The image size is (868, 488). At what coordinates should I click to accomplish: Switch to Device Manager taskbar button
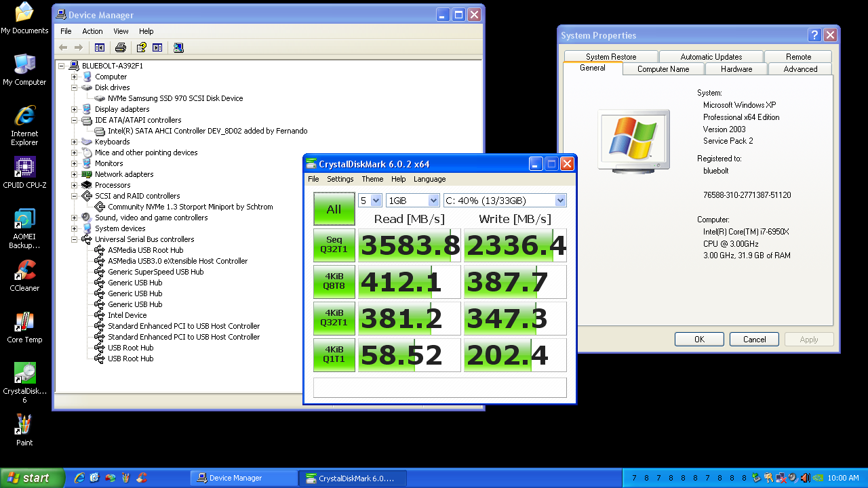coord(243,478)
